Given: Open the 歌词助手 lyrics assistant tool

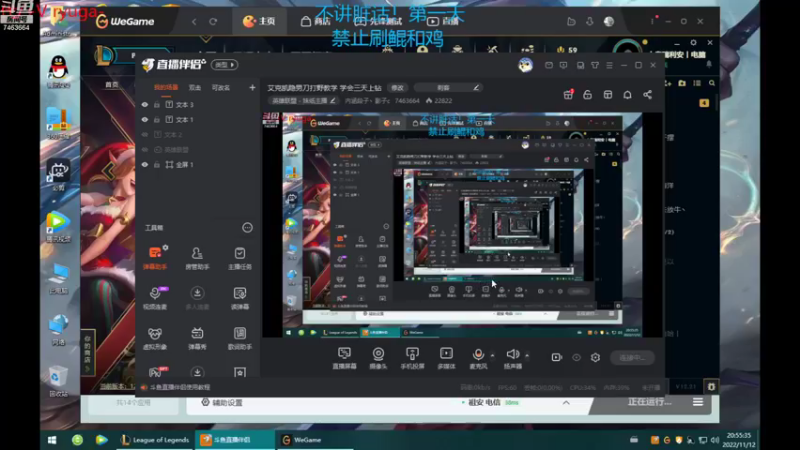Looking at the screenshot, I should (x=239, y=338).
